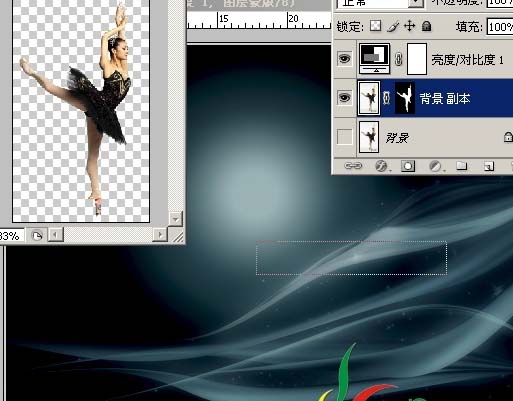Hide the 亮度/对比度 1 layer
513x401 pixels.
tap(344, 59)
